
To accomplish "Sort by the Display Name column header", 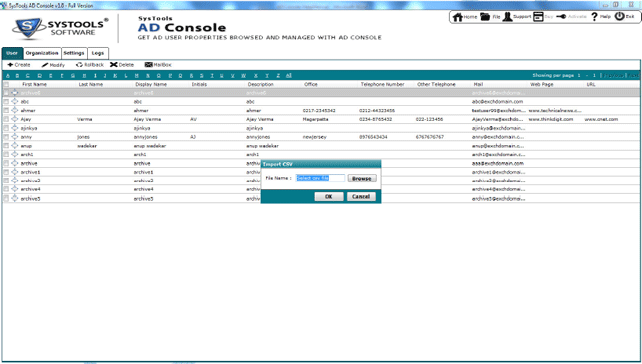I will [x=151, y=84].
